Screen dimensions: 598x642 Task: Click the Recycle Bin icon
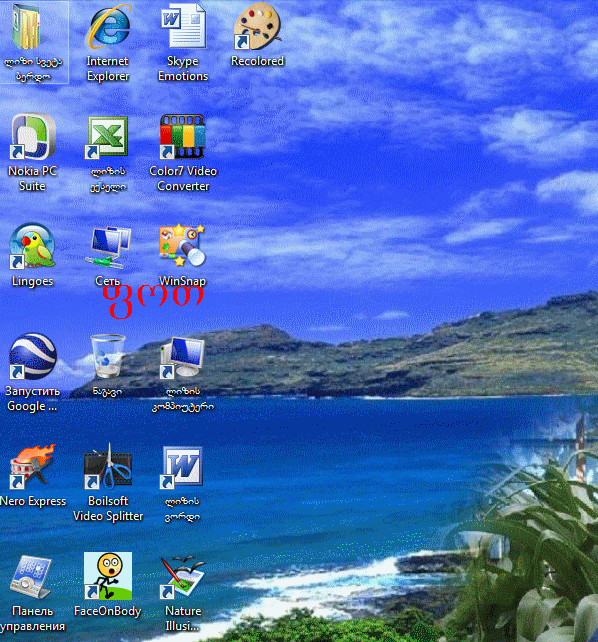click(x=108, y=356)
